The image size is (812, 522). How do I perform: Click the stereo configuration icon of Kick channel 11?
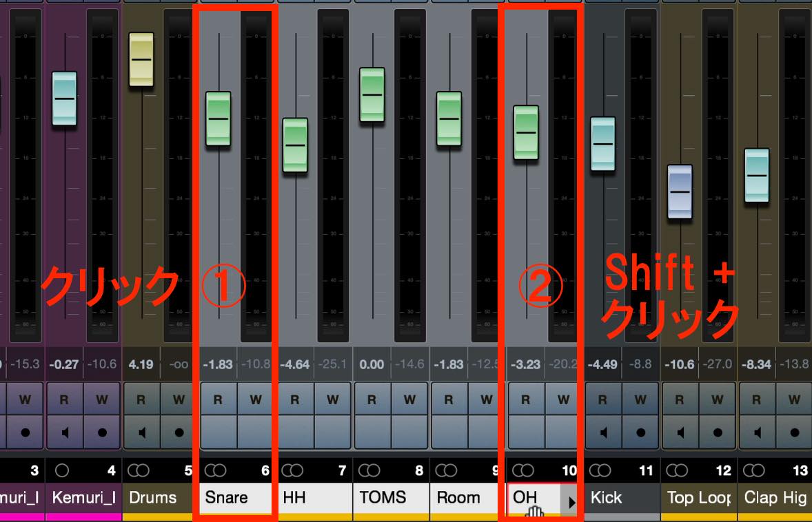[x=600, y=470]
